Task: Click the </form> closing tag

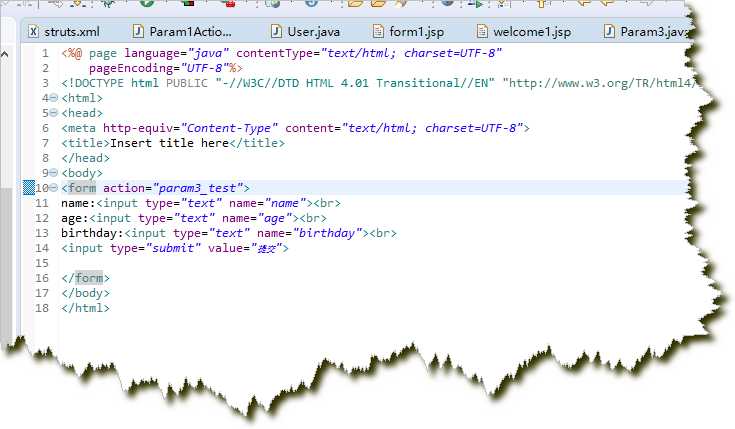Action: 85,278
